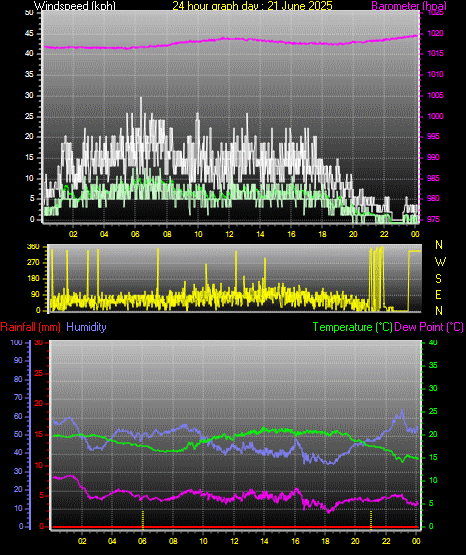Click the red "25" rainfall axis value

coord(38,373)
